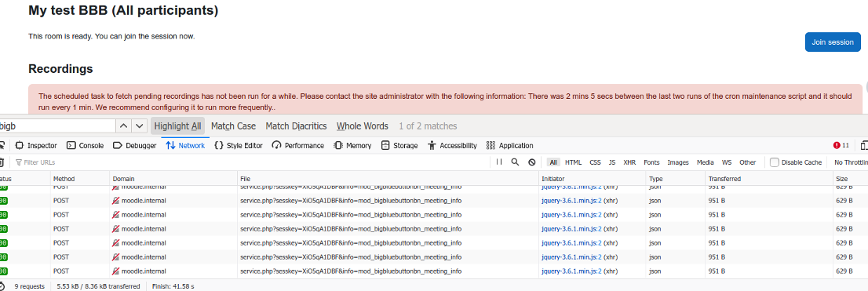Viewport: 868px width, 291px height.
Task: Click the "1 of 2 matches" text
Action: [428, 126]
